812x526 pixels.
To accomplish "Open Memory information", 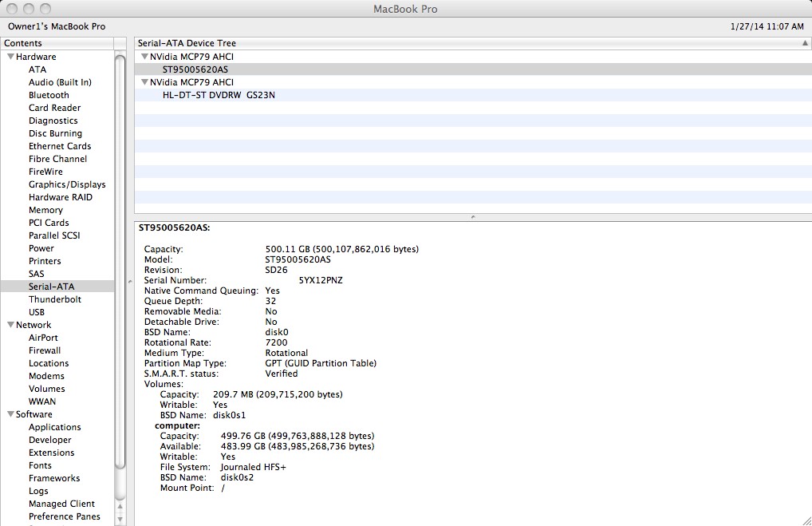I will click(x=45, y=210).
